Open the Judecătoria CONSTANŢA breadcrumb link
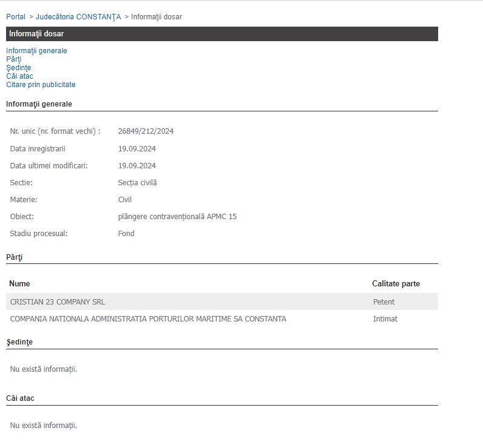 pos(78,17)
